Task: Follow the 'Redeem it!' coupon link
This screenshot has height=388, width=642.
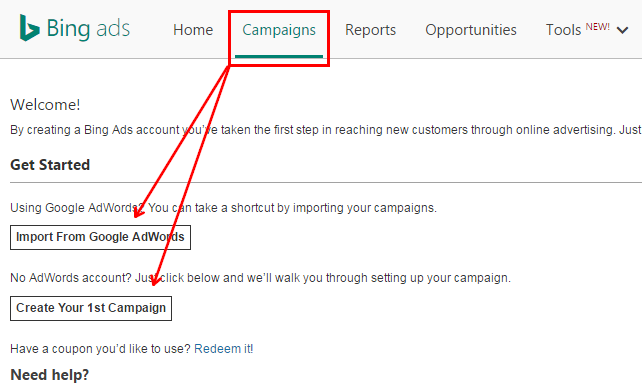Action: tap(224, 349)
